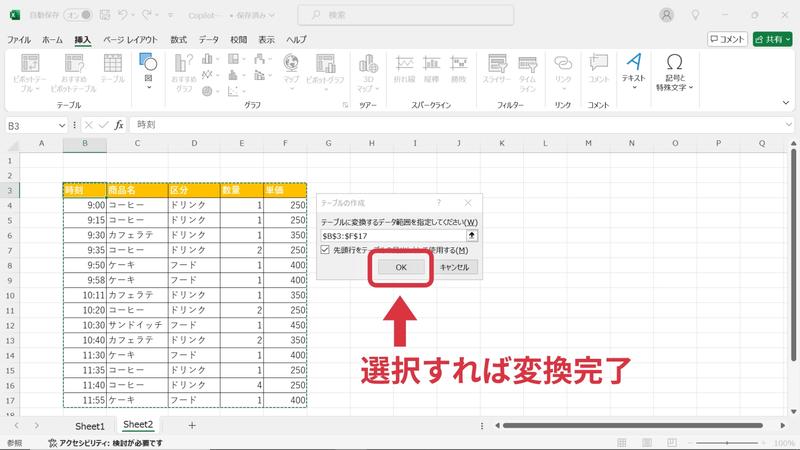The width and height of the screenshot is (800, 450).
Task: Add a new sheet with the plus button
Action: pyautogui.click(x=192, y=425)
